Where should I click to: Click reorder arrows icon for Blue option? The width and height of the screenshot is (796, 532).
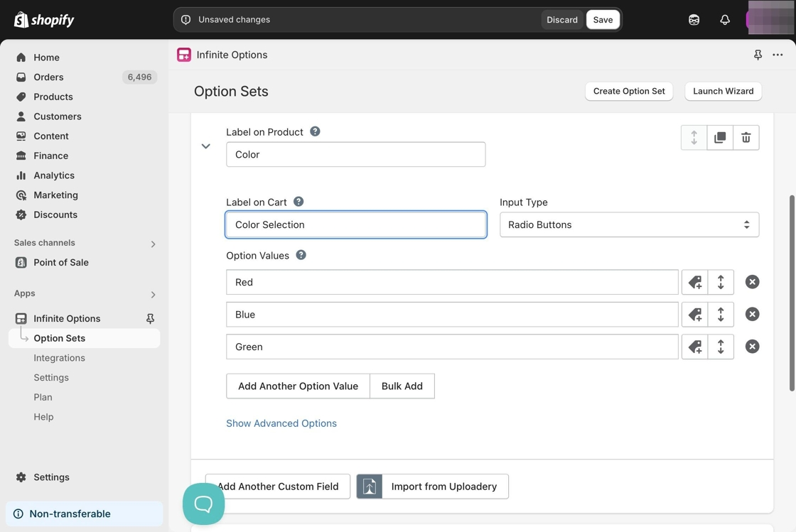tap(721, 314)
